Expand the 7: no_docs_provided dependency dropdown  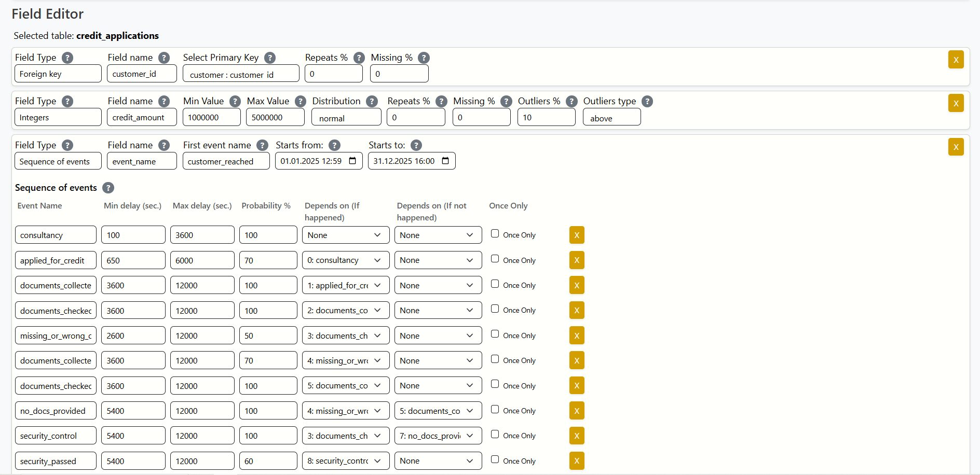click(x=438, y=436)
